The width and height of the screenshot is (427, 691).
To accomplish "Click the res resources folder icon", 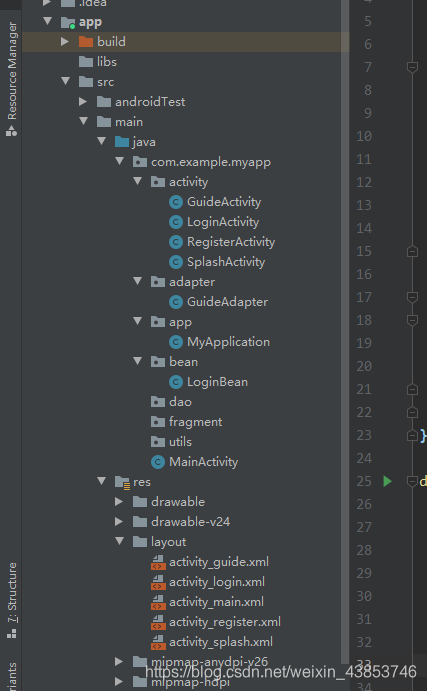I will pyautogui.click(x=122, y=482).
